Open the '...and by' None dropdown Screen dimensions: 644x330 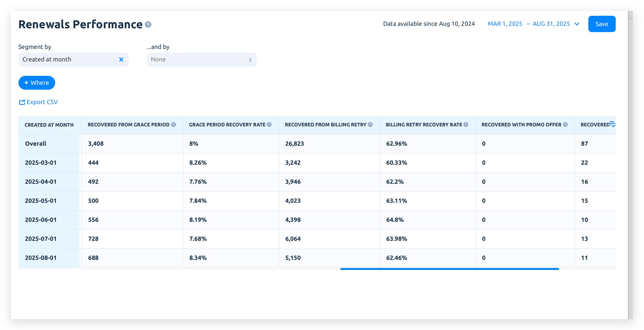[x=201, y=60]
